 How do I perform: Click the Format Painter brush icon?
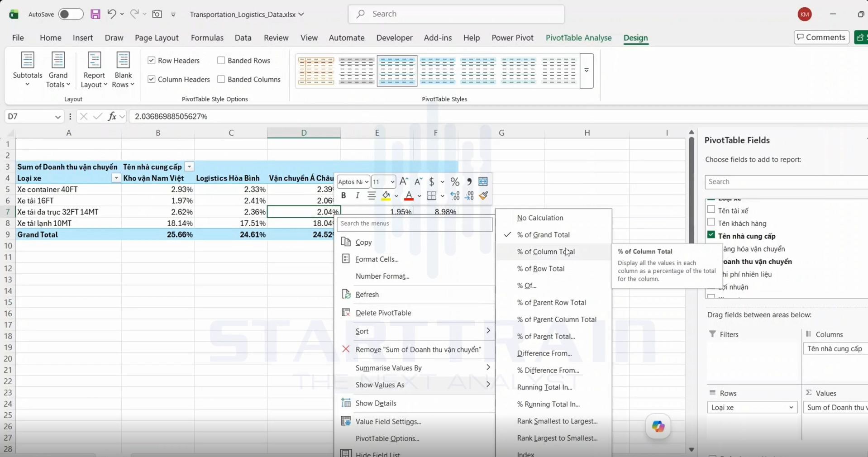point(483,195)
